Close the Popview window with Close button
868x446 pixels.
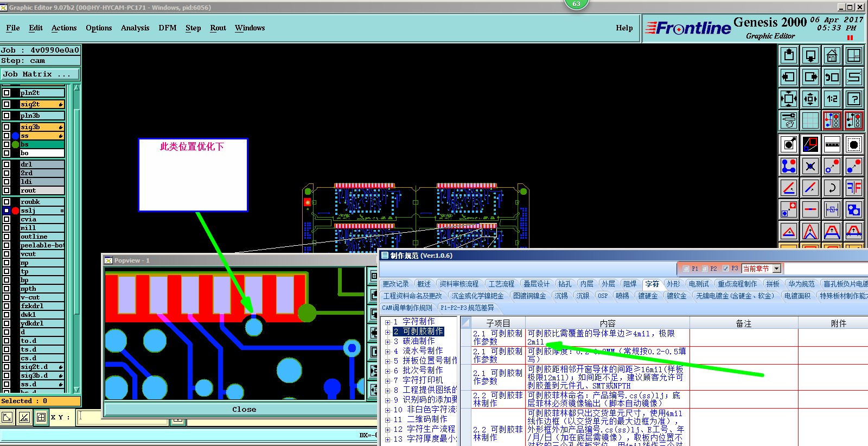(x=244, y=410)
